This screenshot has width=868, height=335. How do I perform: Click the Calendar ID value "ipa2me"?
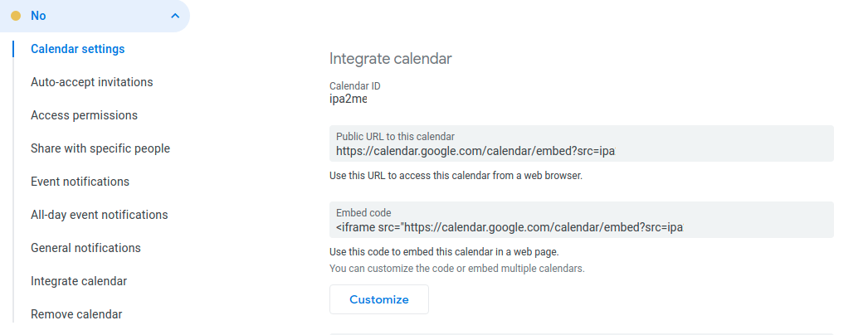pos(348,100)
